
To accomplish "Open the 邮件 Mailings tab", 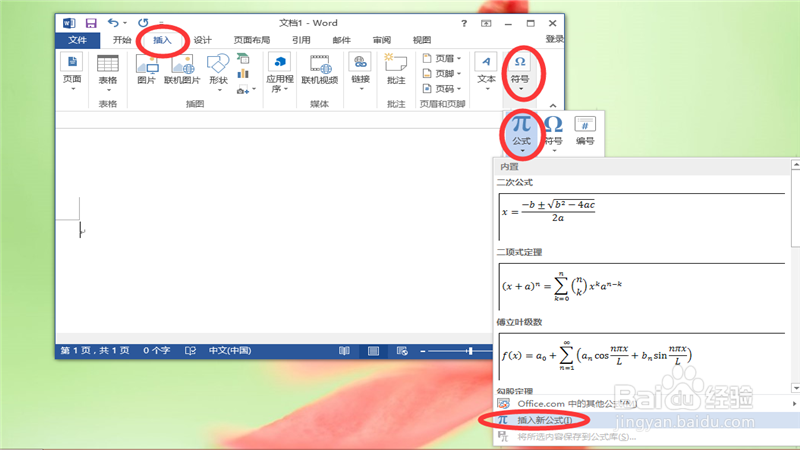I will (x=341, y=40).
